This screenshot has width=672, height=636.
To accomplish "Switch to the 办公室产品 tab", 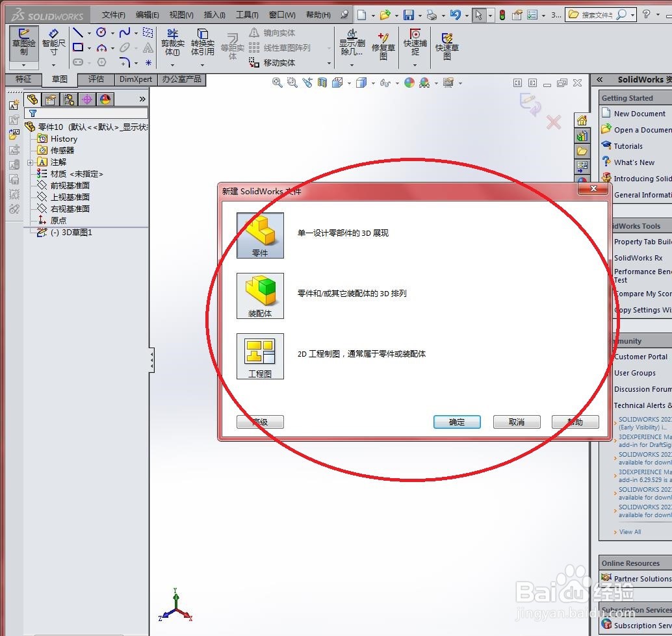I will point(182,79).
